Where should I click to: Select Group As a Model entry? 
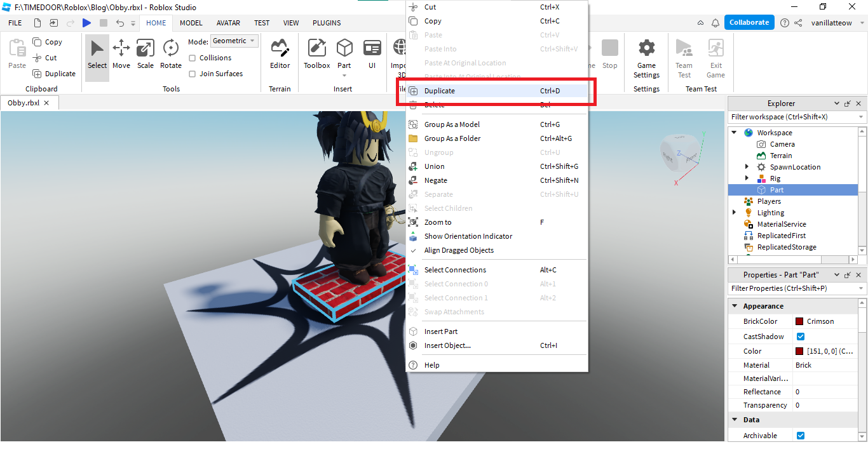point(452,124)
